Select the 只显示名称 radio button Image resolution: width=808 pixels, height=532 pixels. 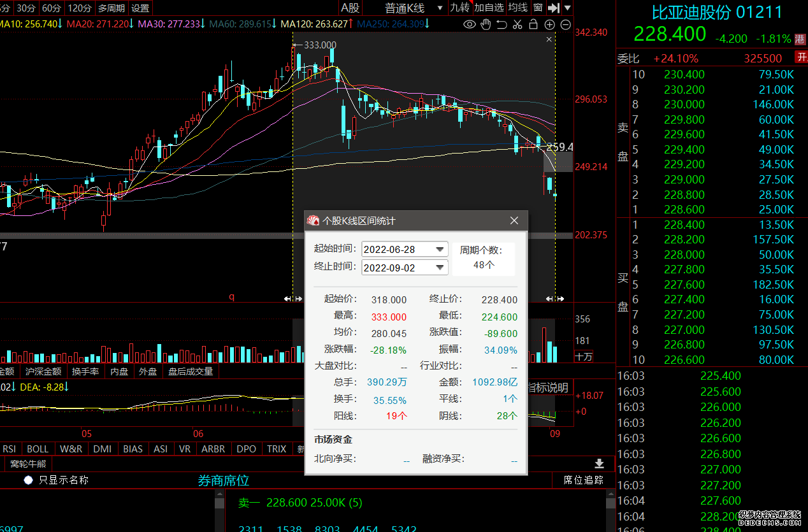coord(28,480)
